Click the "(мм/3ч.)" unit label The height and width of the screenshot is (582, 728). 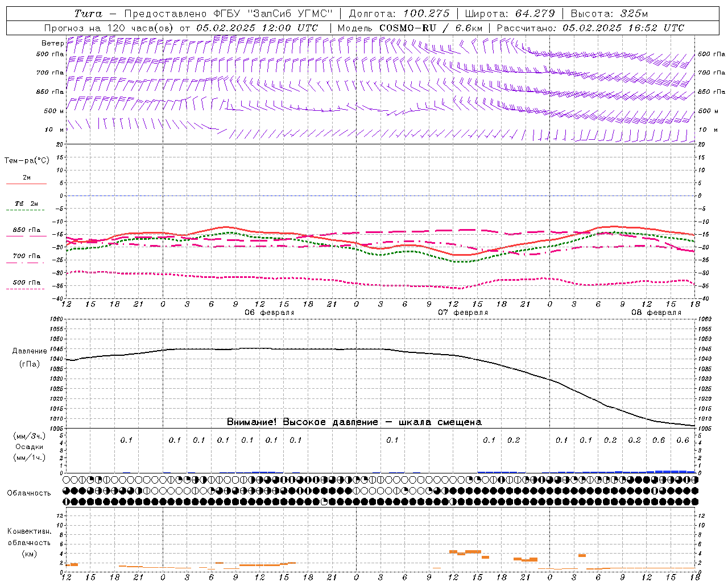(x=29, y=436)
